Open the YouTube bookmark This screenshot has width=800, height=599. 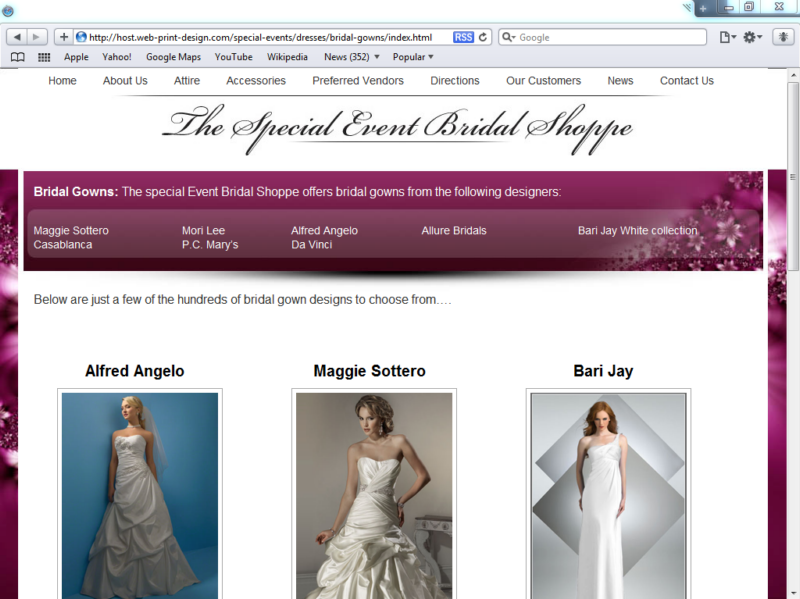coord(234,57)
